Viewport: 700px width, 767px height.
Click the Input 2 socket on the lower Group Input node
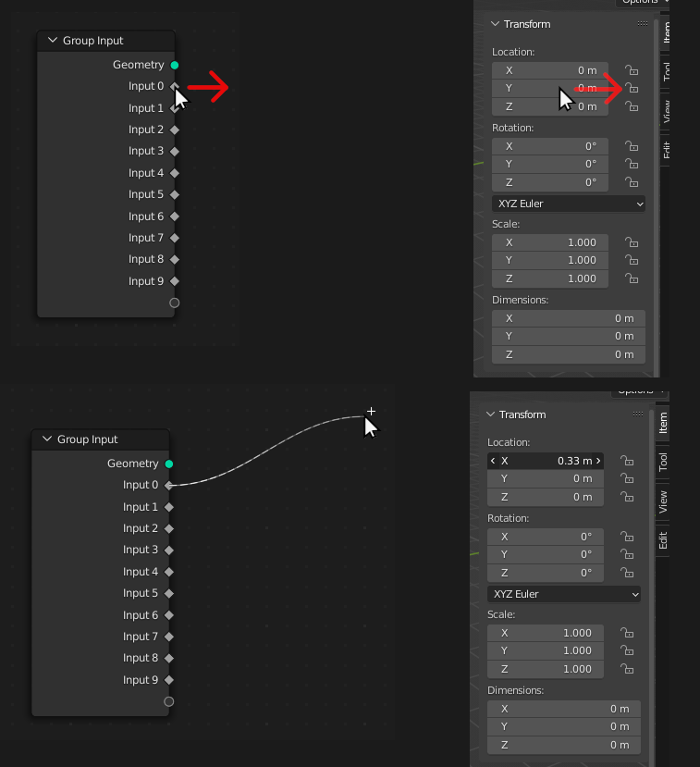pos(169,529)
